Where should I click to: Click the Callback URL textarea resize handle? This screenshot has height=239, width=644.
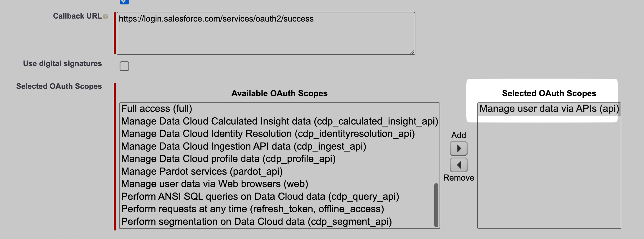click(412, 52)
